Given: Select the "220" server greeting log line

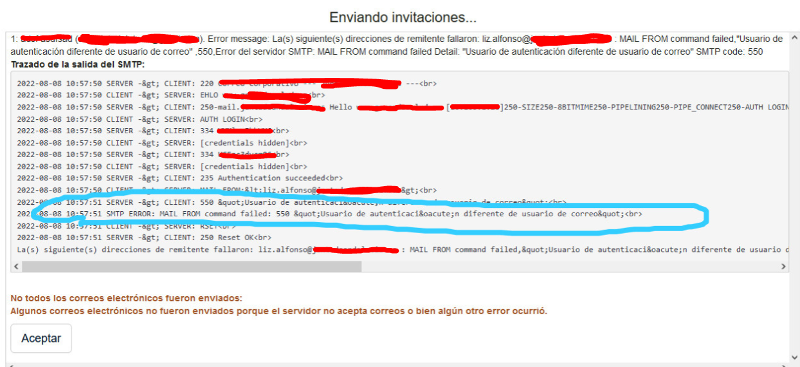Looking at the screenshot, I should pyautogui.click(x=227, y=83).
